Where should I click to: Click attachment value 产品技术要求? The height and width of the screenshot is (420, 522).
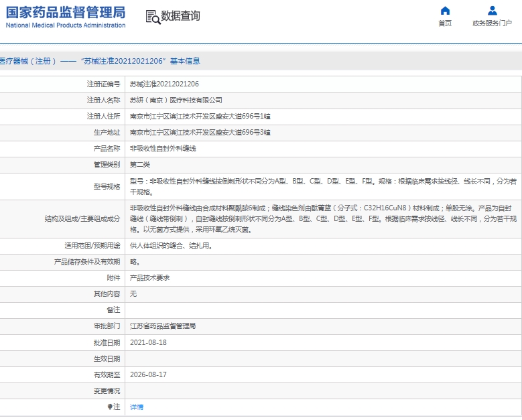(149, 277)
